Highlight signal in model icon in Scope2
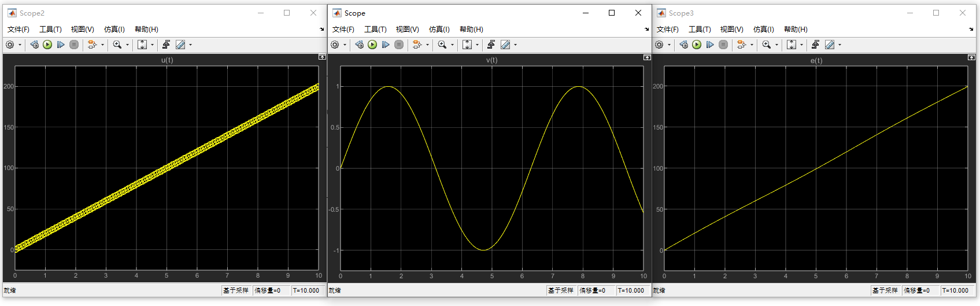Screen dimensions: 980x306 tap(92, 45)
